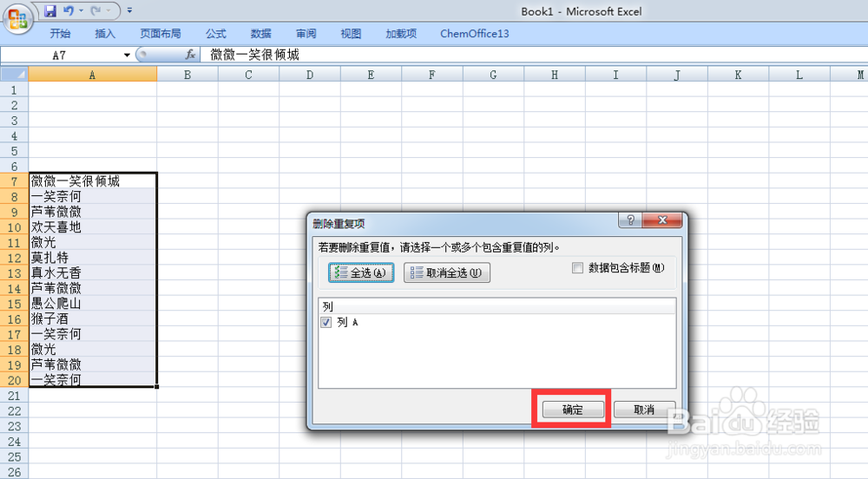Select row 21 header

coord(15,396)
